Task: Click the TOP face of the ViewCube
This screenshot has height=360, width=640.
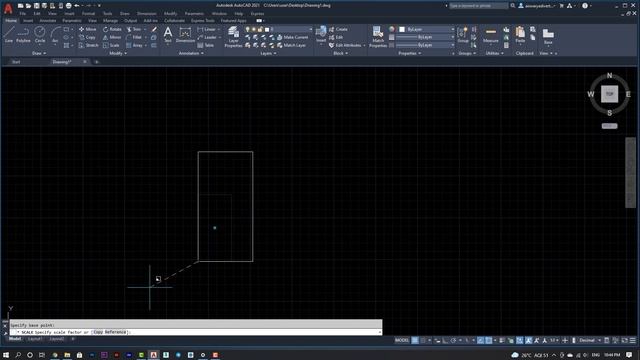Action: pos(609,94)
